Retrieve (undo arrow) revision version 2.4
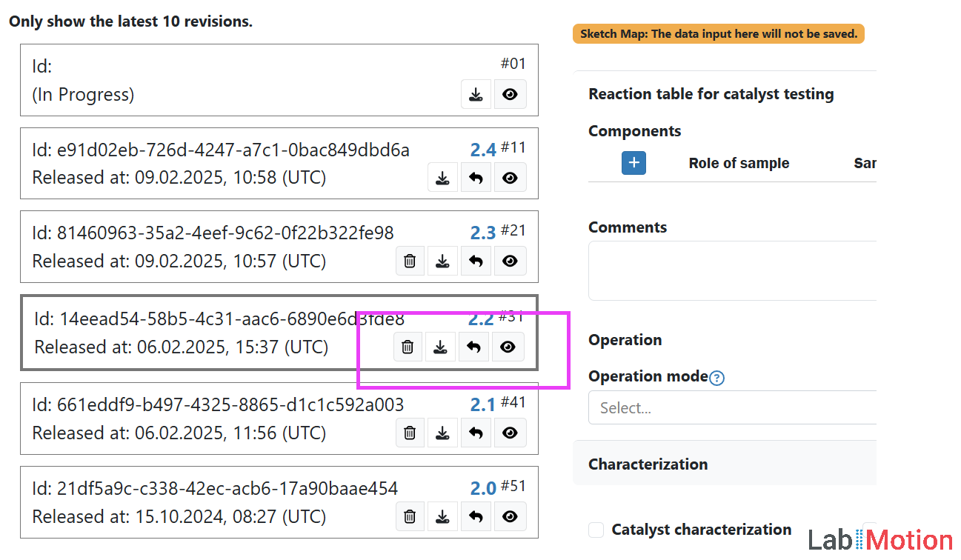 coord(476,179)
